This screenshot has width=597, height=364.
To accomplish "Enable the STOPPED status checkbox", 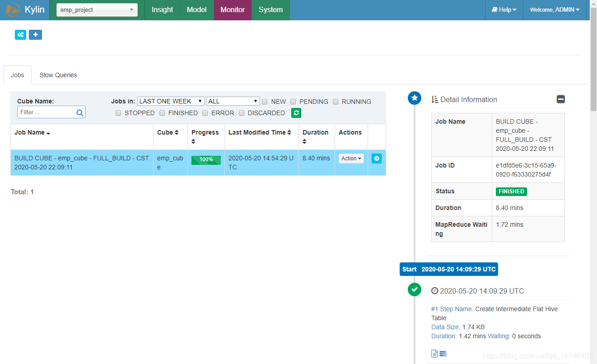I will [x=118, y=113].
